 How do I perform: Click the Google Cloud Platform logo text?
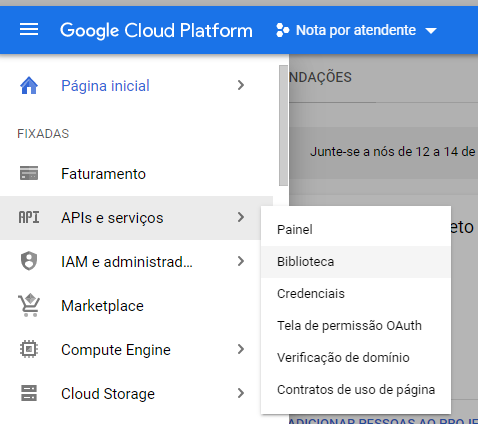pos(156,31)
